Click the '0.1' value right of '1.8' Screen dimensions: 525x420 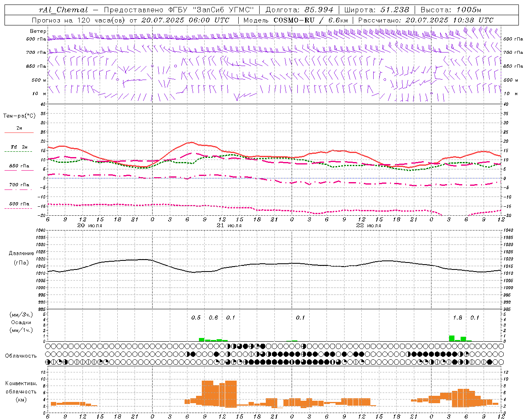[x=475, y=317]
